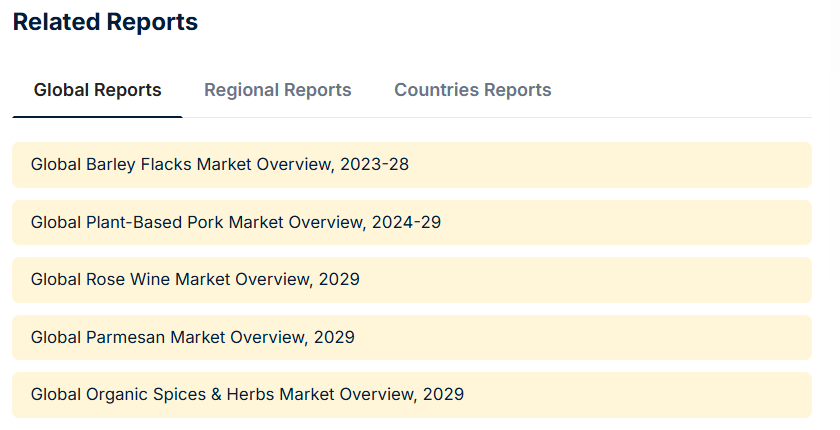
Task: Click the first yellow report row
Action: click(x=411, y=164)
